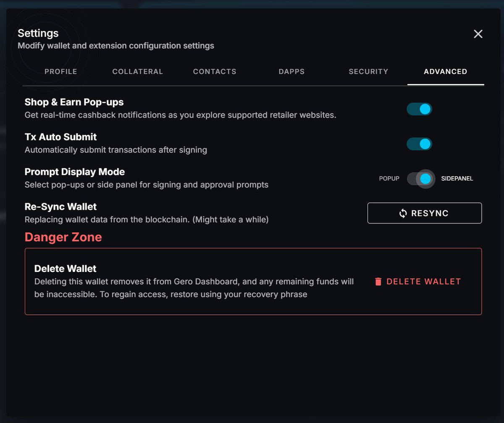Viewport: 504px width, 423px height.
Task: Click the Prompt Display Mode heading
Action: point(75,172)
